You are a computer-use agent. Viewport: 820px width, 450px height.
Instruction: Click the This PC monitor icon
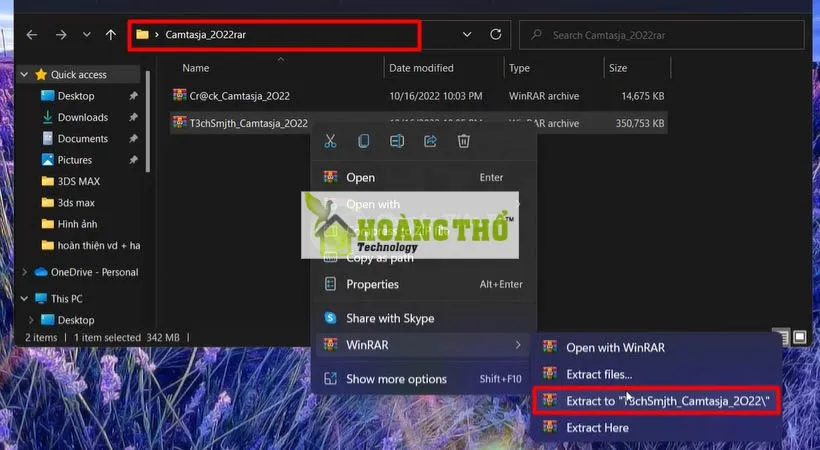click(x=41, y=298)
